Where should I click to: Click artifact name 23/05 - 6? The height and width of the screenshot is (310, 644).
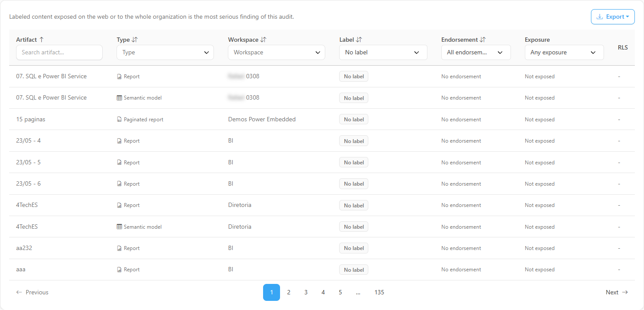pos(28,184)
